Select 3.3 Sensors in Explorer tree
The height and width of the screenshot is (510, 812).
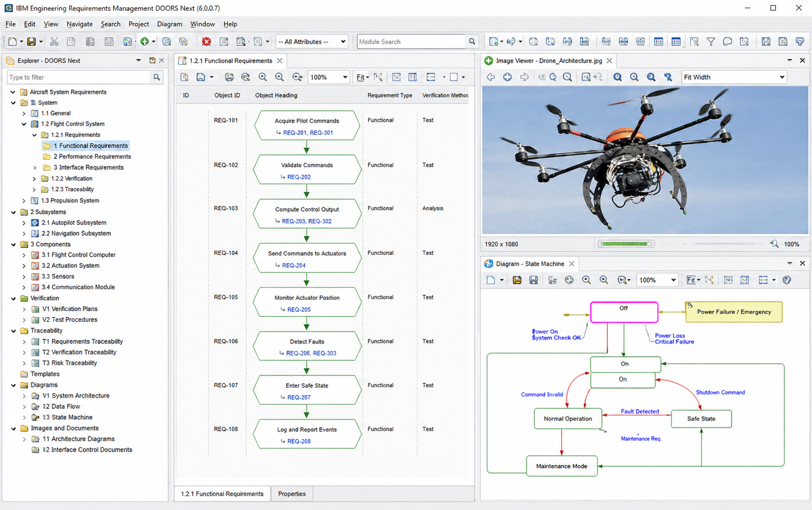(58, 277)
